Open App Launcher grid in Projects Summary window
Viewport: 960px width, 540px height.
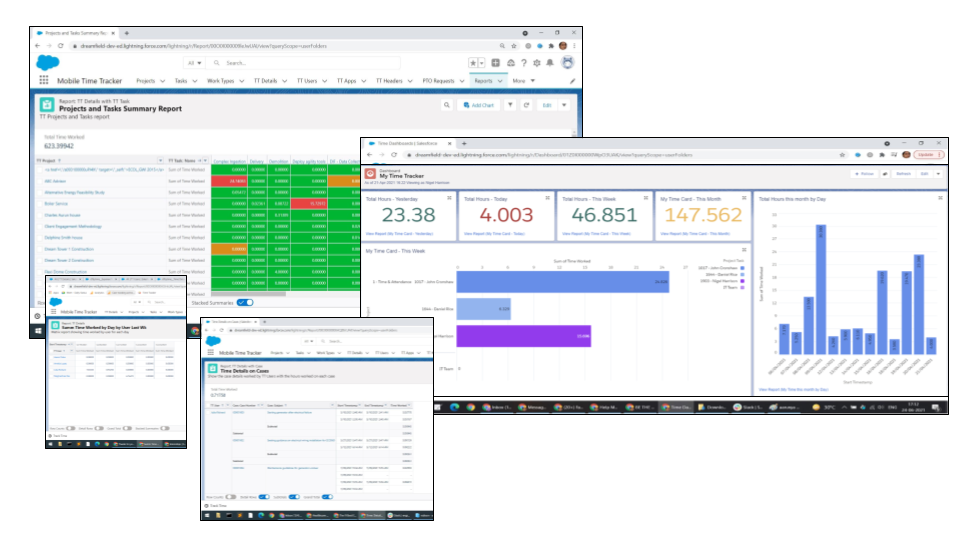tap(43, 80)
